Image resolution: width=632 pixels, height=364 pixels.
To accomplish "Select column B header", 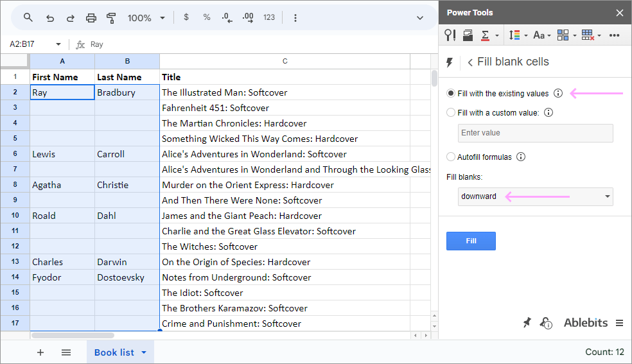I will [127, 61].
